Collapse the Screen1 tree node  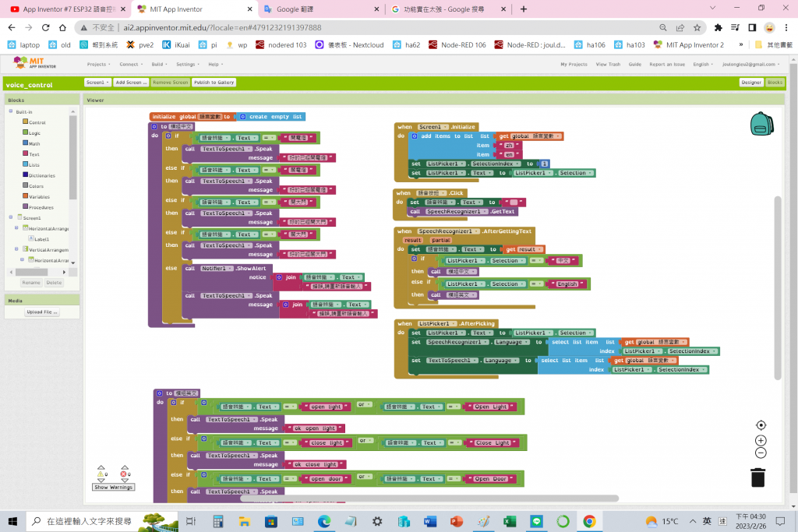[x=11, y=217]
